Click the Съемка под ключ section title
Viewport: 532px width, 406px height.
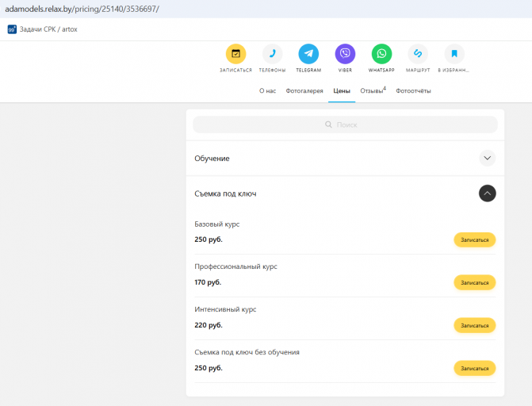pyautogui.click(x=225, y=193)
